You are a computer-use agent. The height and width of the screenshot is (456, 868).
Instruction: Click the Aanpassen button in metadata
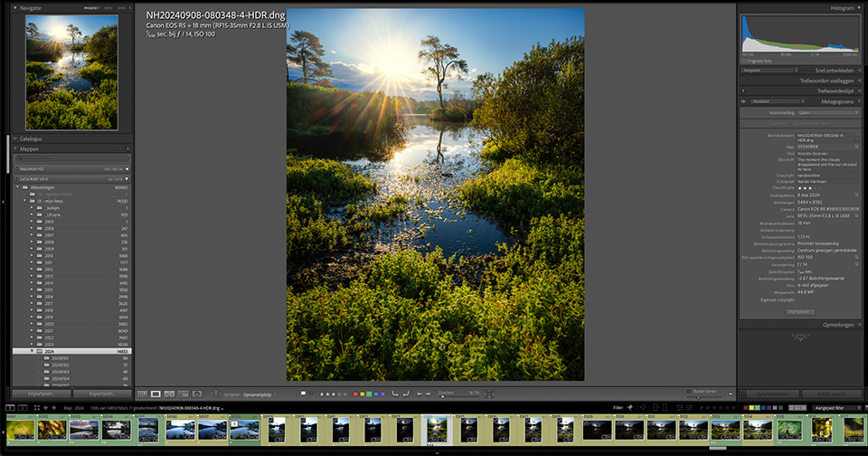tap(800, 312)
